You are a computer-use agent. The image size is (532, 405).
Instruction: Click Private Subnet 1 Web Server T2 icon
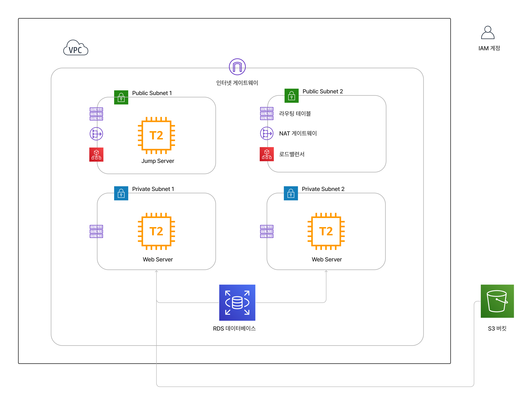pos(156,231)
